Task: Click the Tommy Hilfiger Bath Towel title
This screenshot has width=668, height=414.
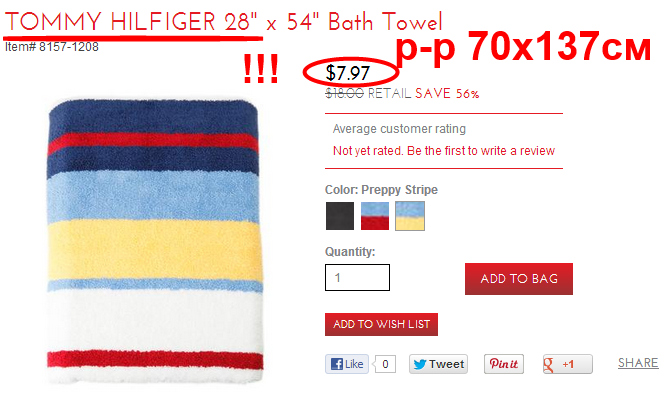Action: pos(224,22)
